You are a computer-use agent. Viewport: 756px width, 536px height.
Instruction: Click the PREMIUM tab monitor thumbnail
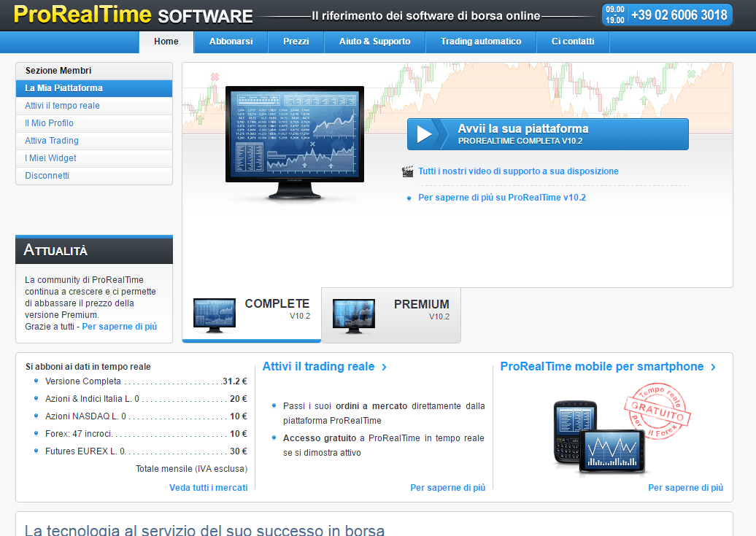pyautogui.click(x=353, y=316)
